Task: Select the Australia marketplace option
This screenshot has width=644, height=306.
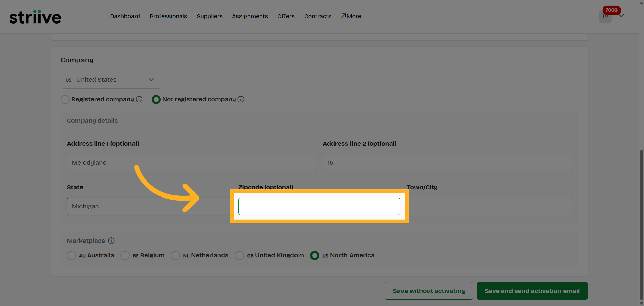Action: click(71, 255)
